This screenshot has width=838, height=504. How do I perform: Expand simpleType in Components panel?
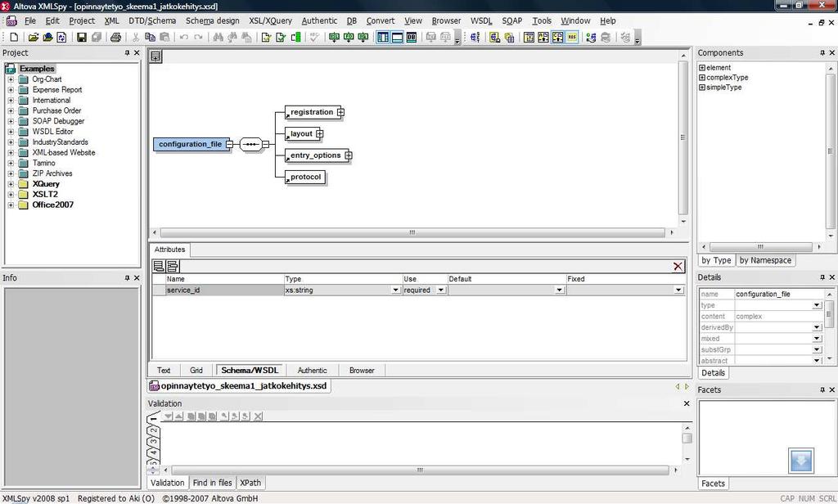[x=702, y=88]
